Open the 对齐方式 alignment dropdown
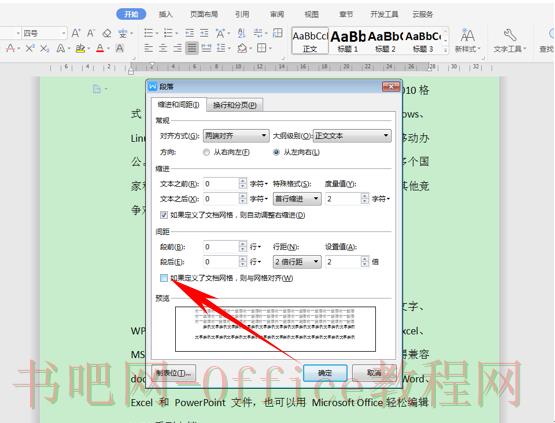The width and height of the screenshot is (555, 423). [236, 136]
